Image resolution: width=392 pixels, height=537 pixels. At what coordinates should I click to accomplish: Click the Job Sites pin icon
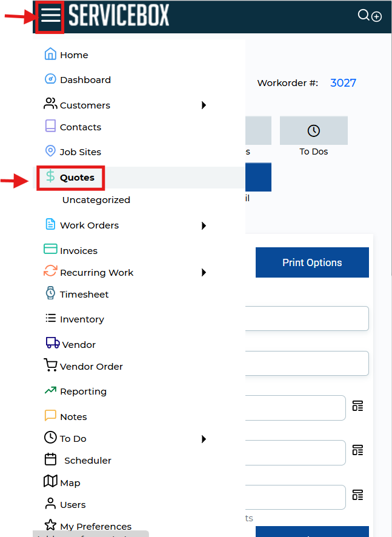tap(50, 152)
